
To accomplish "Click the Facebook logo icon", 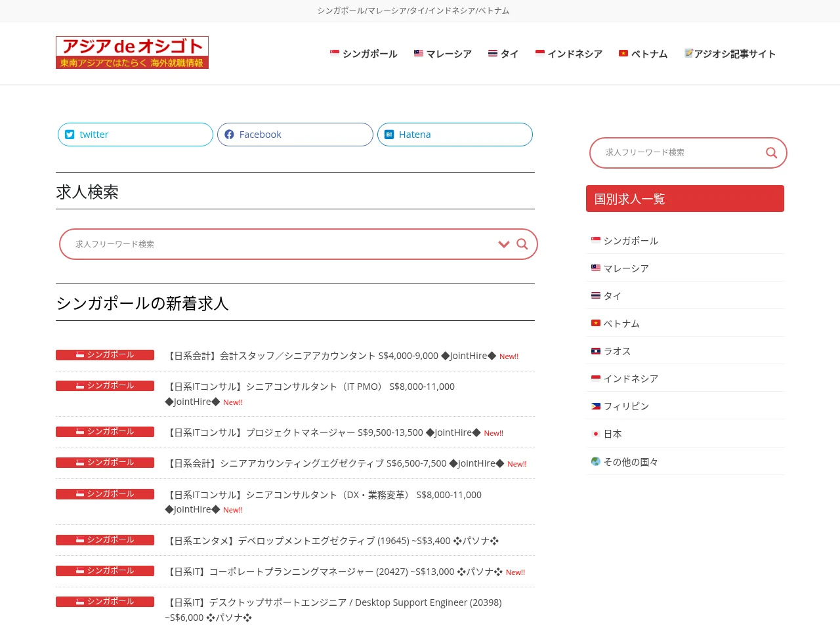I will click(229, 135).
